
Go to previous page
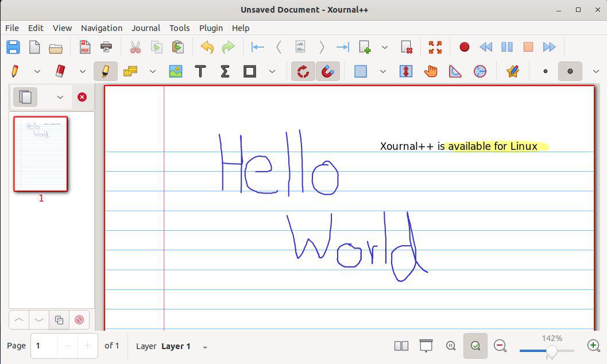pyautogui.click(x=279, y=47)
